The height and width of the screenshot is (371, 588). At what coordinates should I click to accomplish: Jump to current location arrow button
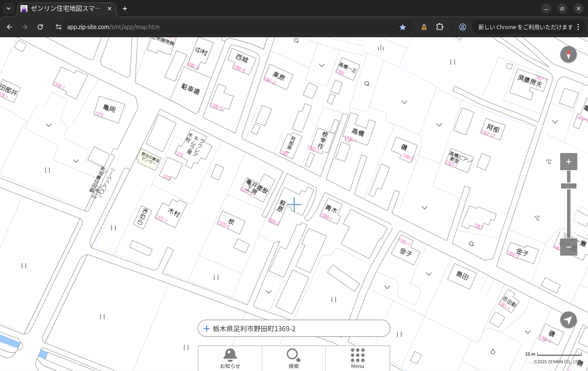568,320
